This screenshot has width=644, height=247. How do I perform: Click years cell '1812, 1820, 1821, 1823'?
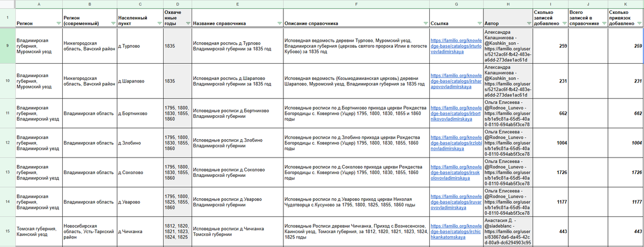pos(177,231)
